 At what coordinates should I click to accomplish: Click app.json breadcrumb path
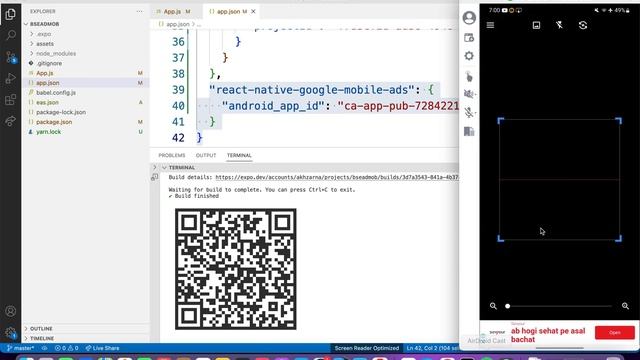[178, 24]
